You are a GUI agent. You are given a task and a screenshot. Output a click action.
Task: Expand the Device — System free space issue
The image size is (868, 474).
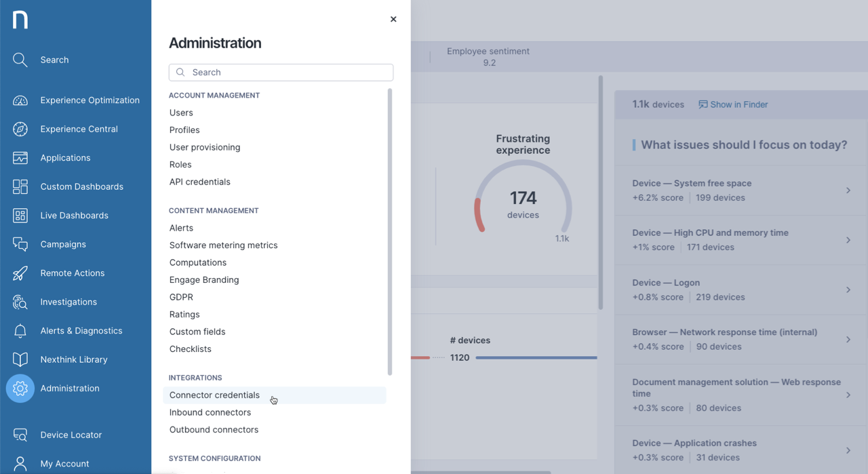[739, 190]
